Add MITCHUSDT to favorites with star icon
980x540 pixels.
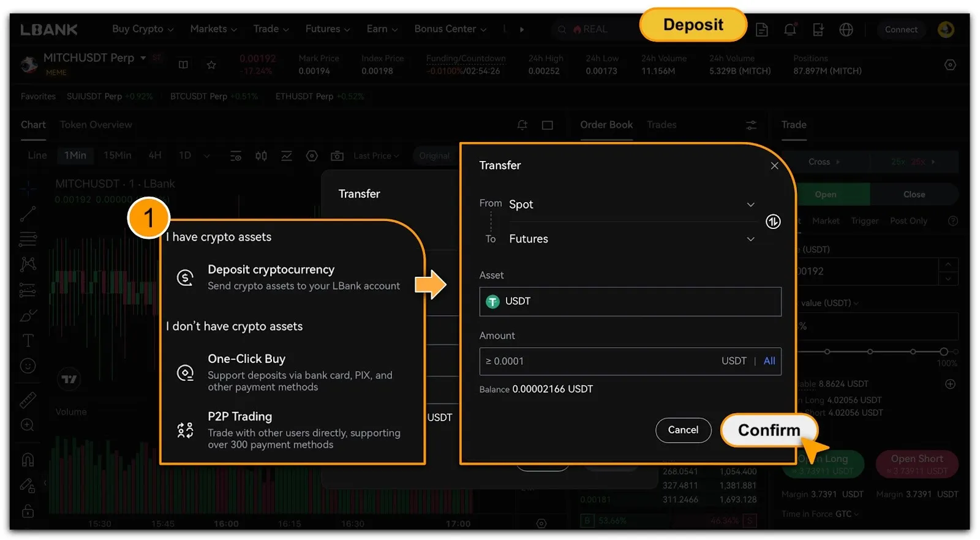click(x=211, y=65)
